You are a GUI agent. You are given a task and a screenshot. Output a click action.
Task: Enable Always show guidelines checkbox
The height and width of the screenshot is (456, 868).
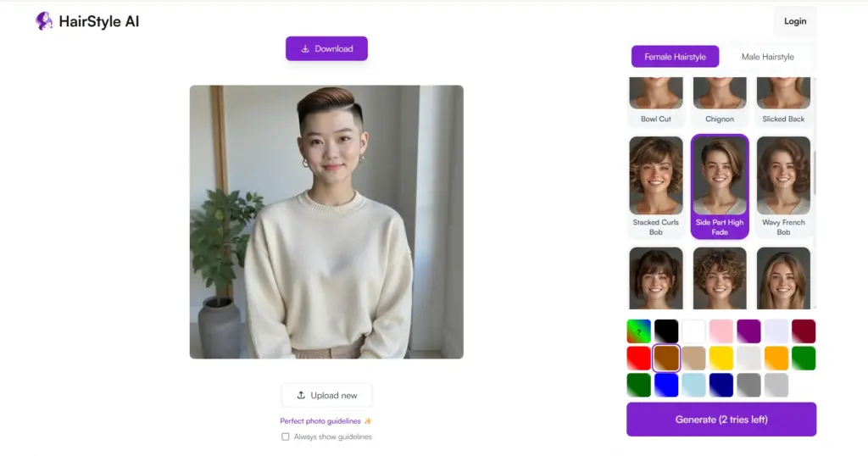tap(285, 437)
